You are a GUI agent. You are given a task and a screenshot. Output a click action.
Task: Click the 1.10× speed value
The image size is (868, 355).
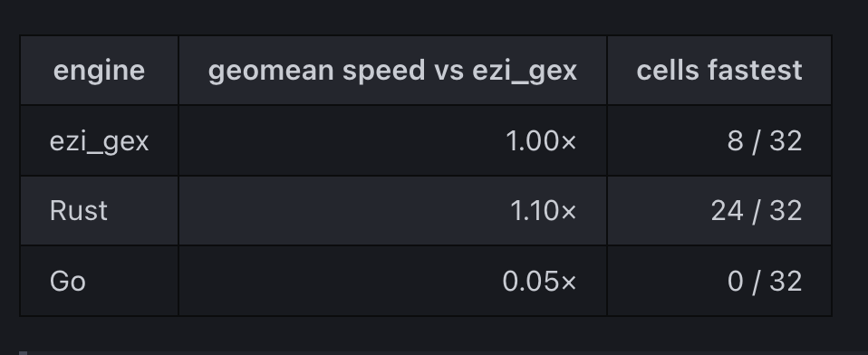(x=543, y=211)
